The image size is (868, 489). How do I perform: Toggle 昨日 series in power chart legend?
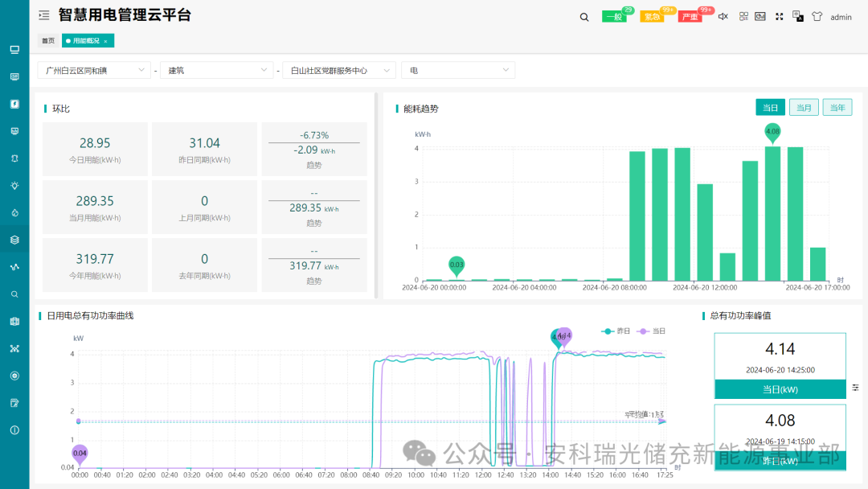[x=616, y=331]
